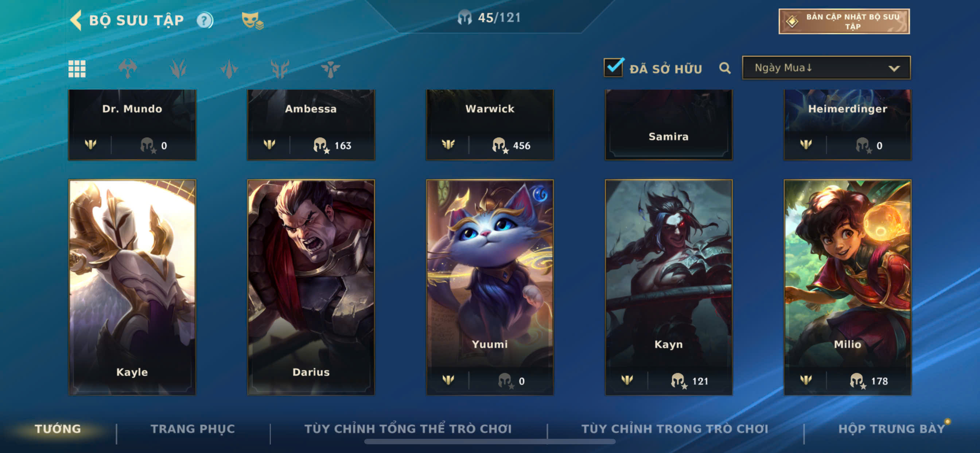Switch to the Hộp Trưng Bày tab
The width and height of the screenshot is (980, 453).
891,429
